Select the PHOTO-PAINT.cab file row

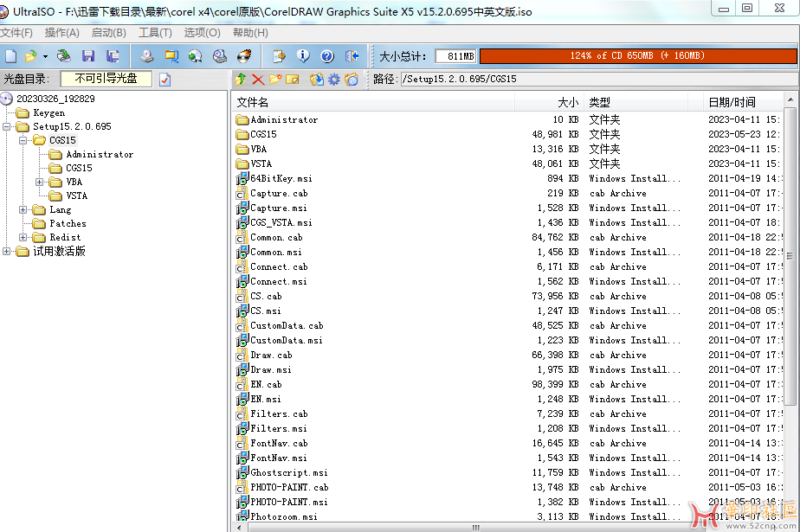pyautogui.click(x=509, y=488)
